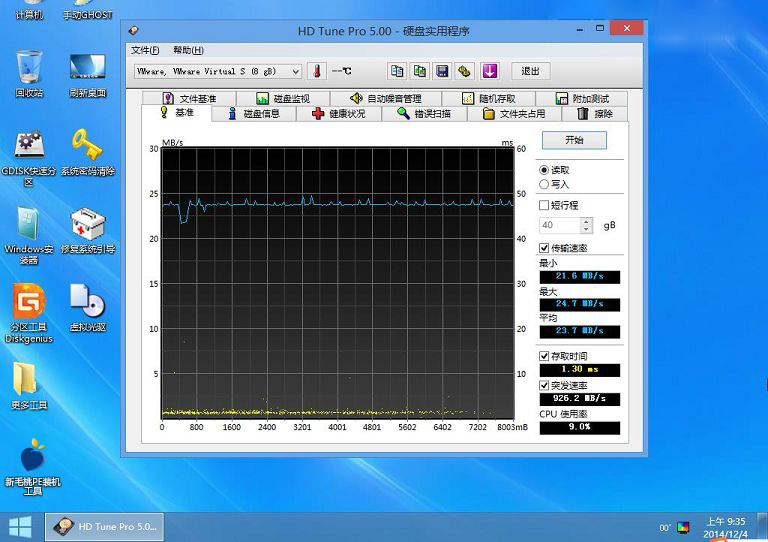The image size is (768, 542).
Task: Launch 分区工具 Diskgenius desktop icon
Action: (x=29, y=313)
